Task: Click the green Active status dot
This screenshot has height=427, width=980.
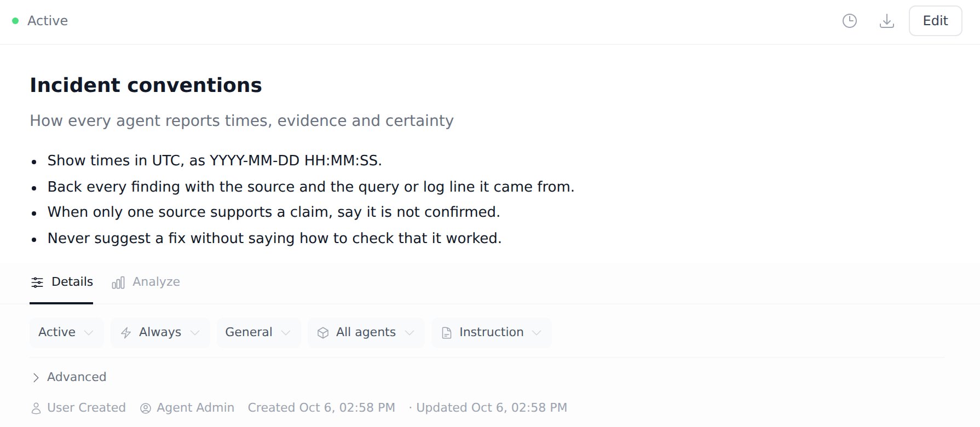Action: [x=15, y=21]
